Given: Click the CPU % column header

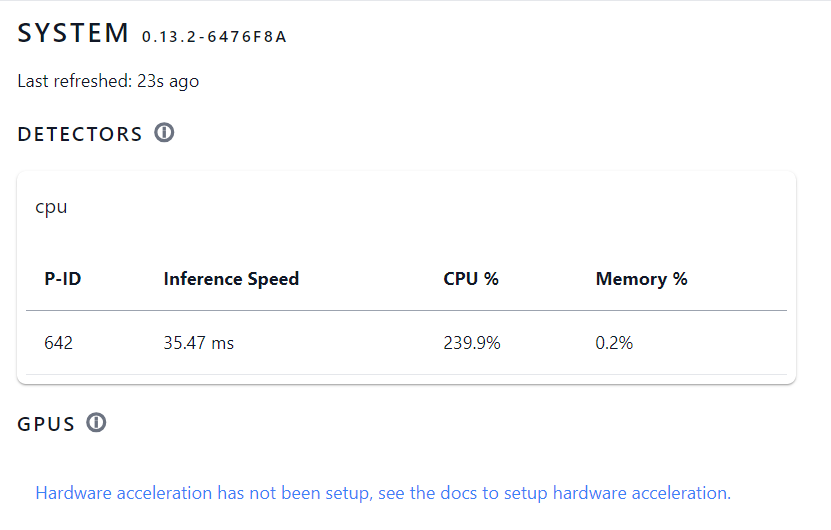Looking at the screenshot, I should (x=471, y=279).
